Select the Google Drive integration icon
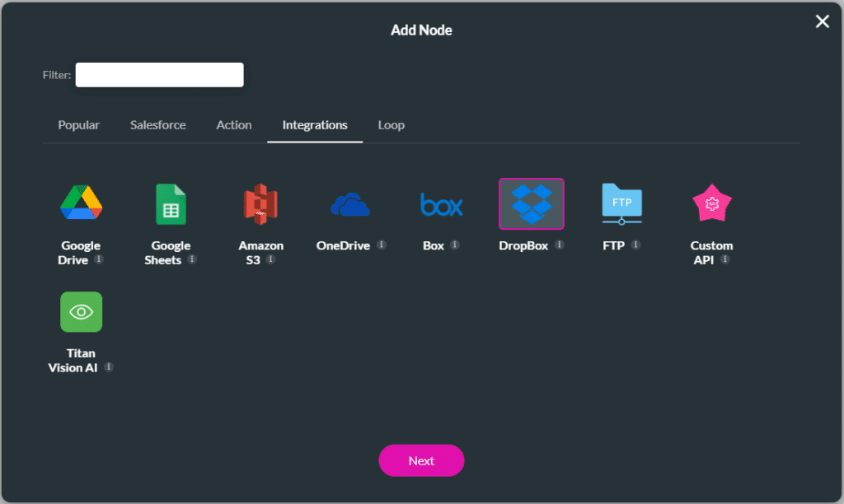The height and width of the screenshot is (504, 844). point(81,203)
